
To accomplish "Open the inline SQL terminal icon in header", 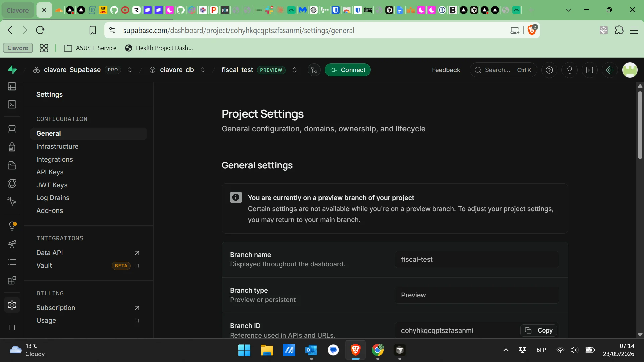I will click(590, 70).
